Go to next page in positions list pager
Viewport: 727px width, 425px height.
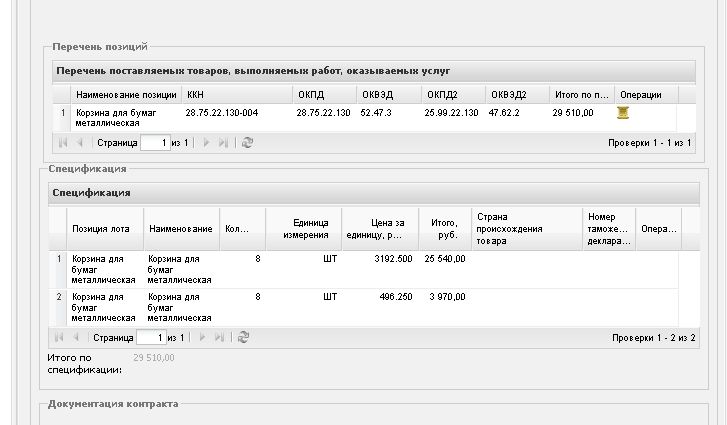pos(206,143)
